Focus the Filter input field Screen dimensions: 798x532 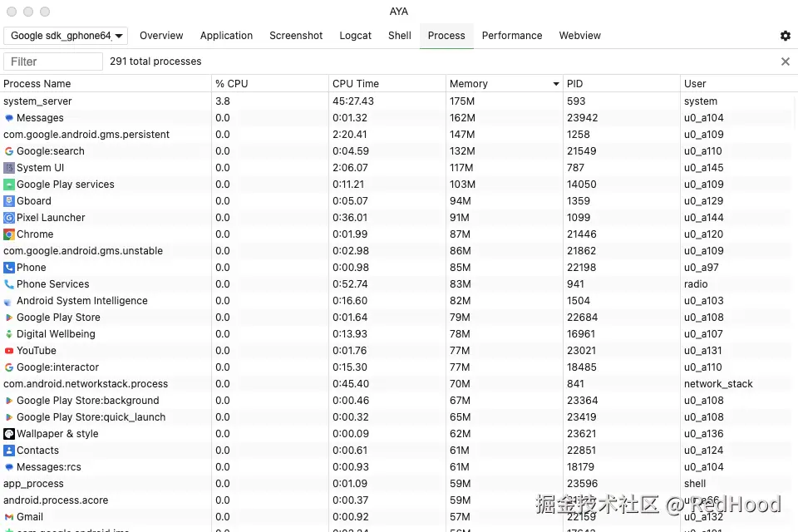coord(53,62)
